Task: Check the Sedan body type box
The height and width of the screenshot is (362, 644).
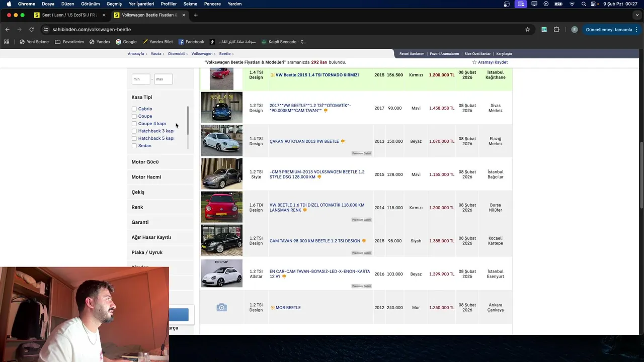Action: pyautogui.click(x=134, y=146)
